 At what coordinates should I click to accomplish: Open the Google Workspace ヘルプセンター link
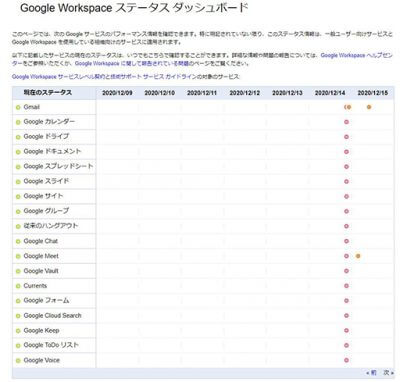click(357, 55)
